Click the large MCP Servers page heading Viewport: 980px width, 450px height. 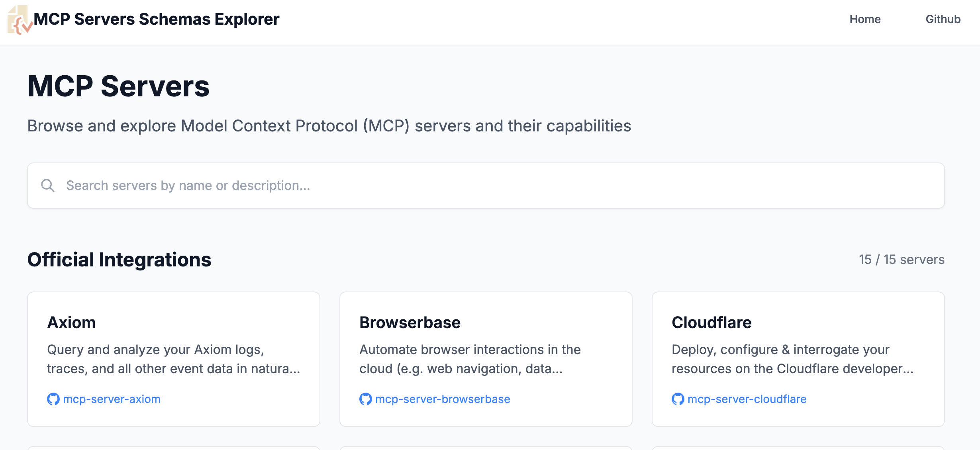[x=118, y=86]
